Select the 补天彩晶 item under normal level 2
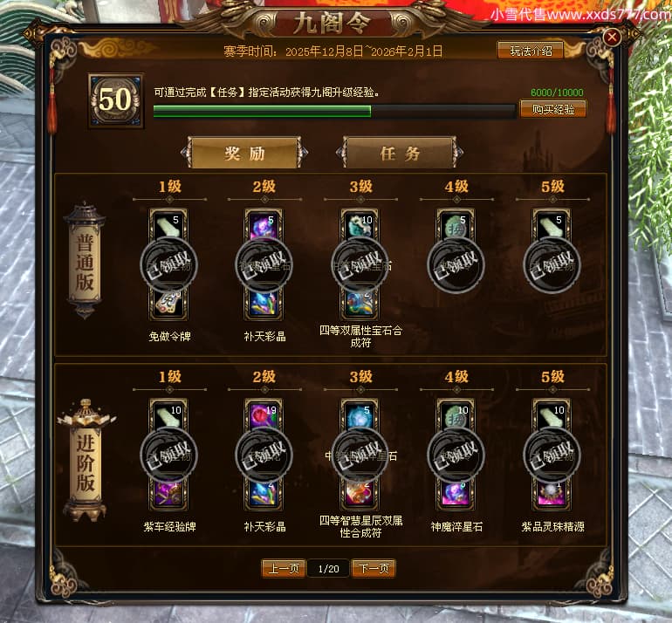Viewport: 672px width, 623px height. point(264,305)
